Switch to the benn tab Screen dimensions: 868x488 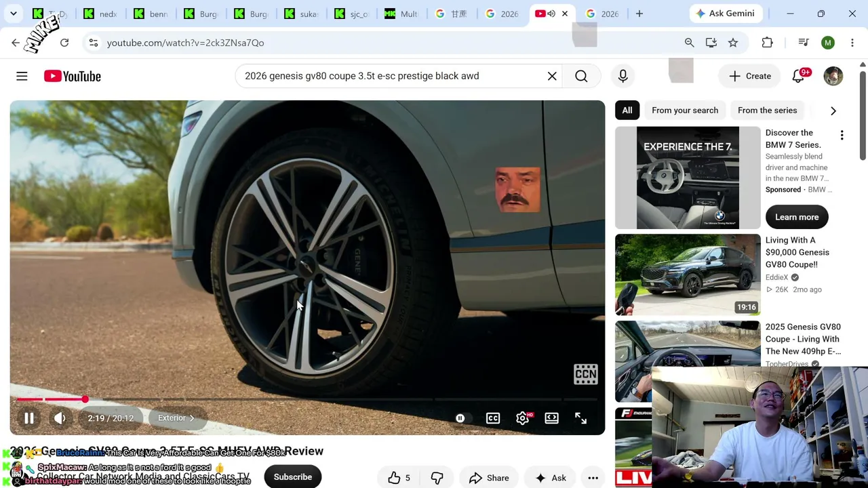click(151, 14)
